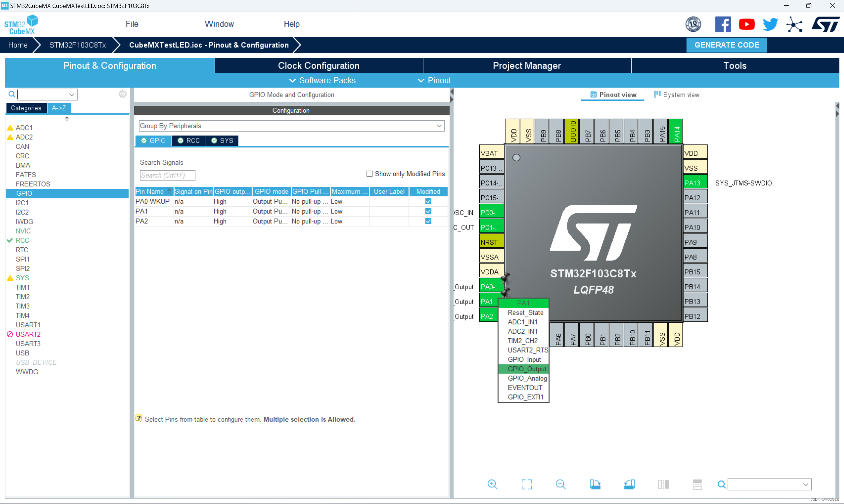This screenshot has width=844, height=504.
Task: Switch to the Clock Configuration tab
Action: coord(318,65)
